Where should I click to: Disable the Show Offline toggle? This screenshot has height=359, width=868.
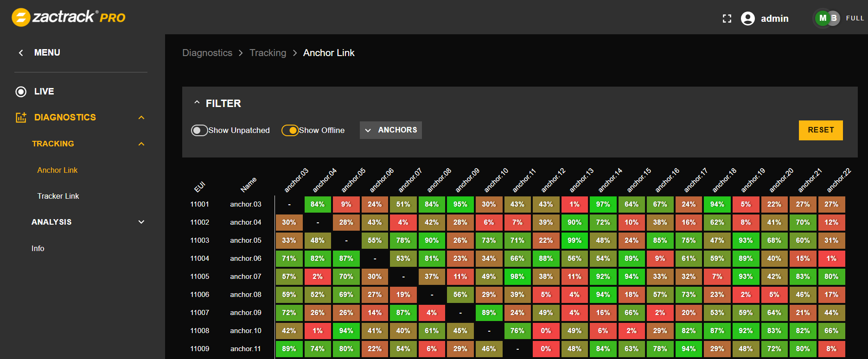point(290,130)
